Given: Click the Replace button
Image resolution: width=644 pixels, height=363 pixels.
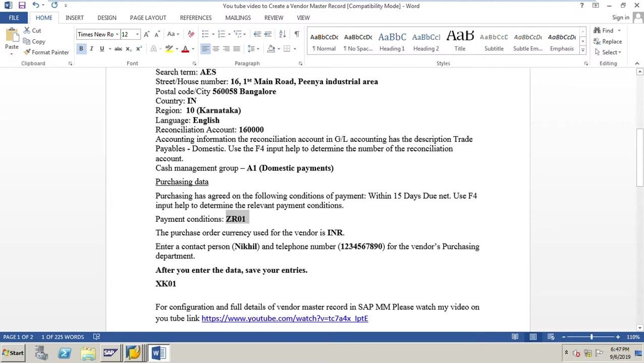Looking at the screenshot, I should coord(608,41).
